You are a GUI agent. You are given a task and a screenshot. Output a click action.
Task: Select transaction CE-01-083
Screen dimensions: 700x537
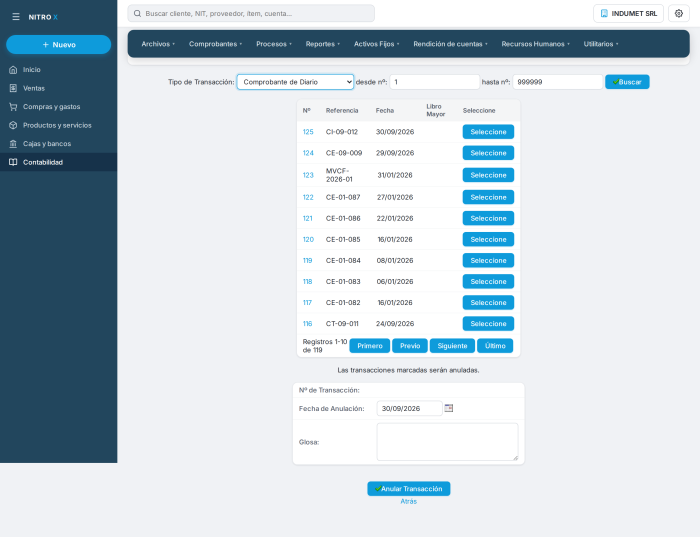pos(488,282)
